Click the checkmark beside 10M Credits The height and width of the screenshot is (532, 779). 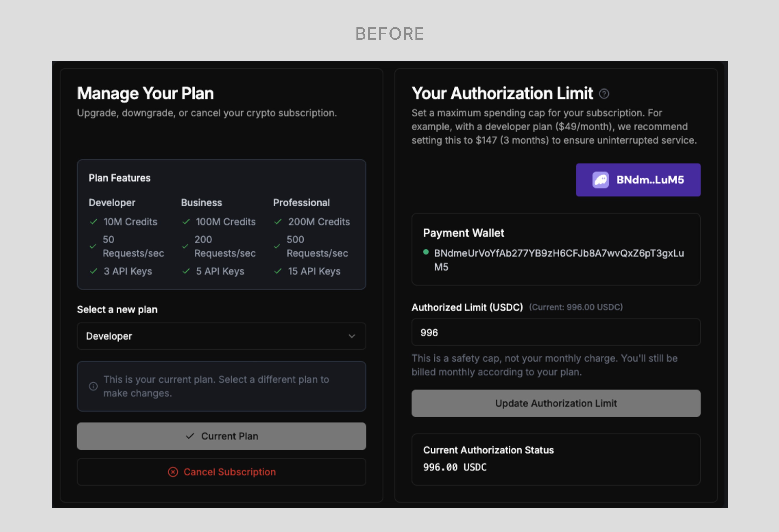point(94,222)
